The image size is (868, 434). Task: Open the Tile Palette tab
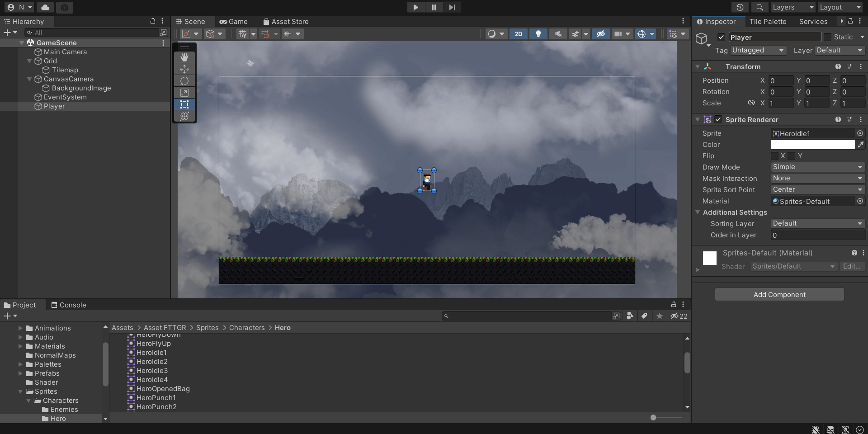(768, 21)
